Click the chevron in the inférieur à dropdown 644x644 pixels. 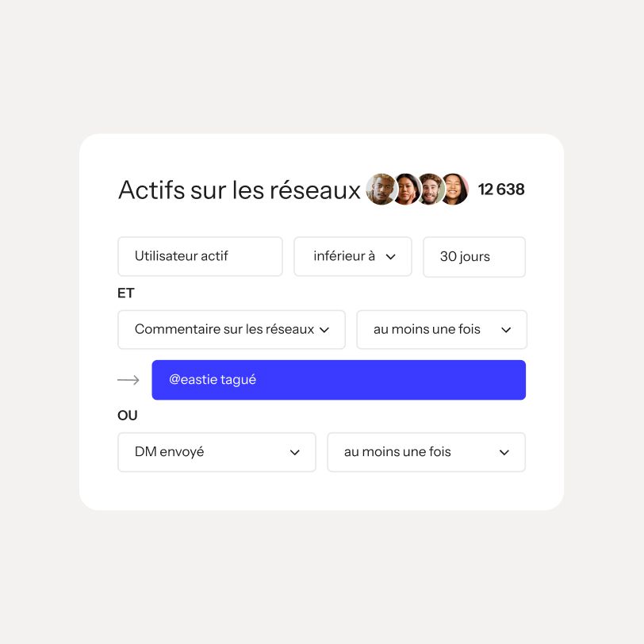390,257
